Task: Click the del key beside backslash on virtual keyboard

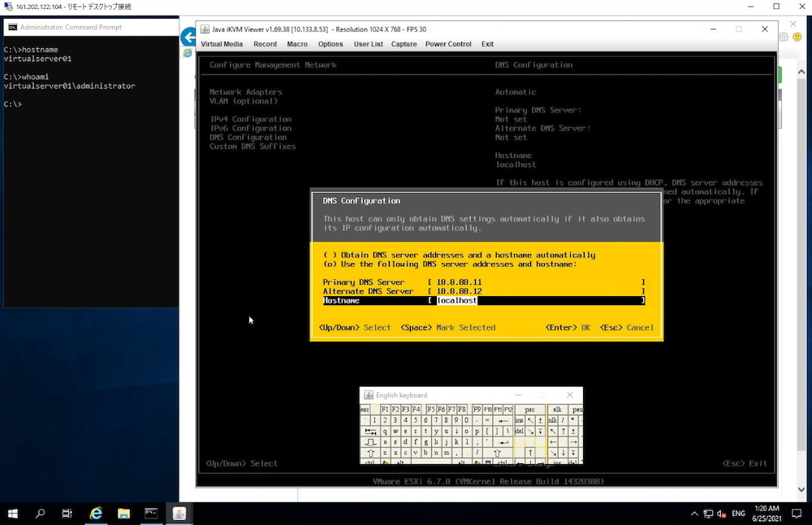Action: point(520,432)
